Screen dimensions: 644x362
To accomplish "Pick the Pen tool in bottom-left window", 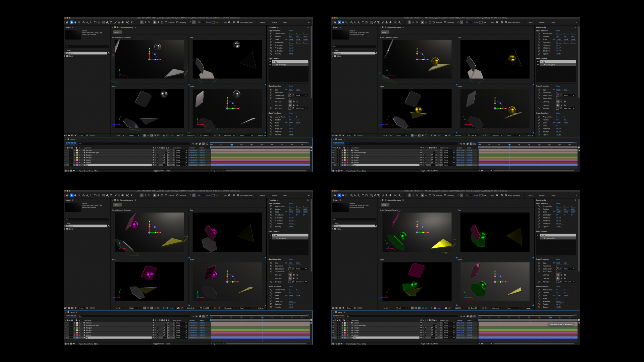I will pyautogui.click(x=107, y=195).
